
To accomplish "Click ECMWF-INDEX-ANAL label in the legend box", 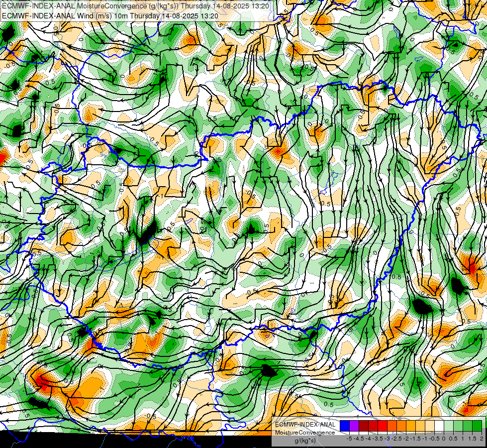I will (x=305, y=425).
